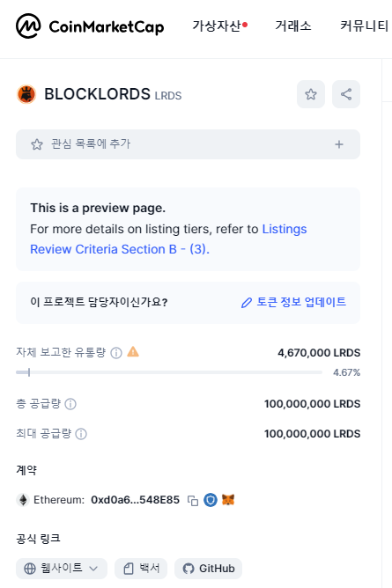
Task: Click the circulating supply progress bar
Action: (169, 372)
